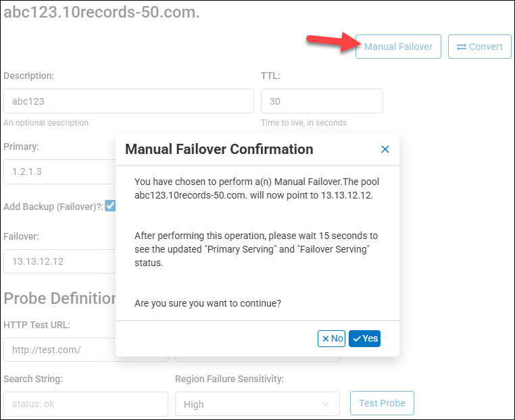Focus the Description text field
Viewport: 515px width, 420px height.
click(128, 101)
